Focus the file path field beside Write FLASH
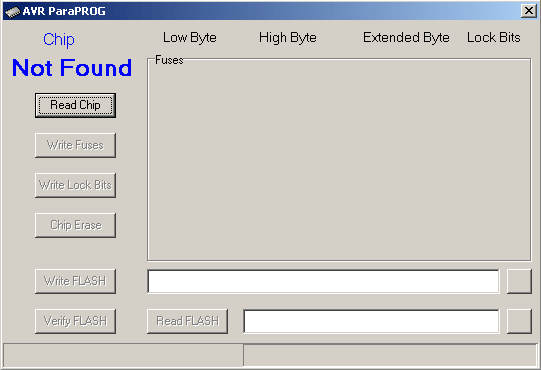The image size is (541, 370). pos(323,282)
